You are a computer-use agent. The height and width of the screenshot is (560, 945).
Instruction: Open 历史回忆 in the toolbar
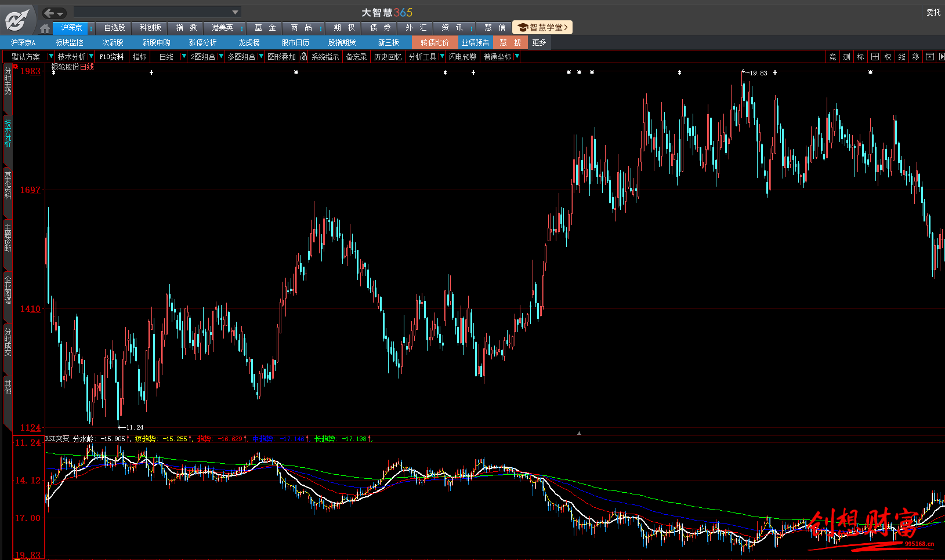point(388,56)
